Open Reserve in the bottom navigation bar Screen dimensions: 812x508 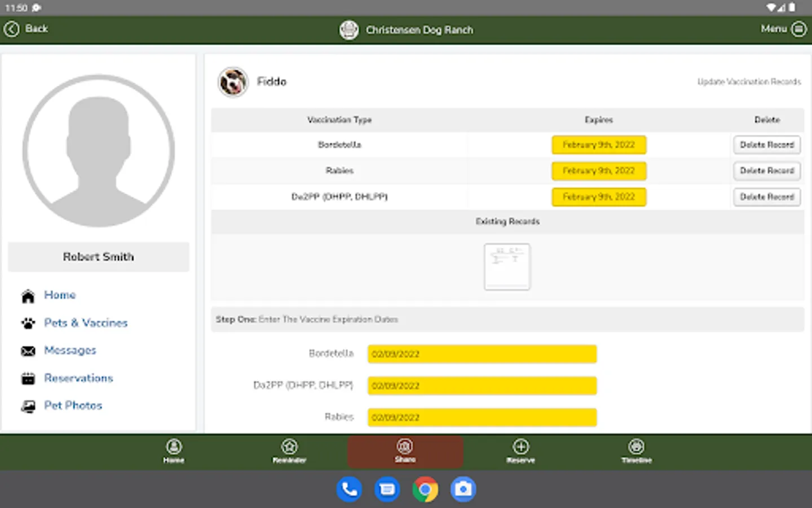[x=520, y=452]
